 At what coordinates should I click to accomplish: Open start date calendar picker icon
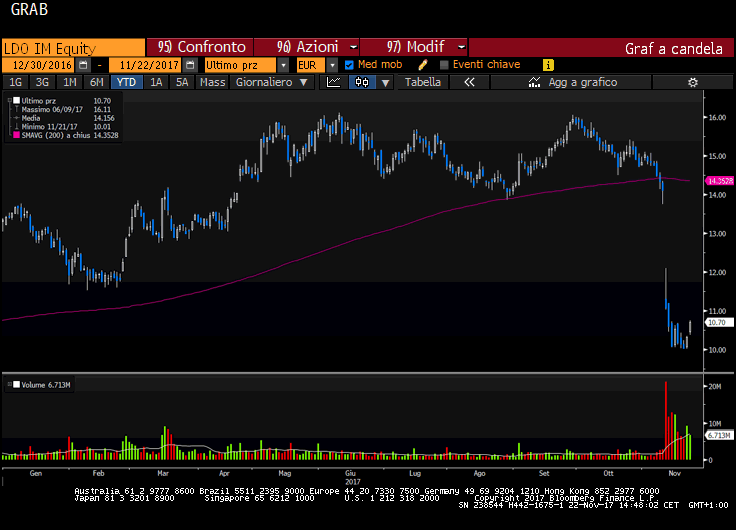(87, 65)
